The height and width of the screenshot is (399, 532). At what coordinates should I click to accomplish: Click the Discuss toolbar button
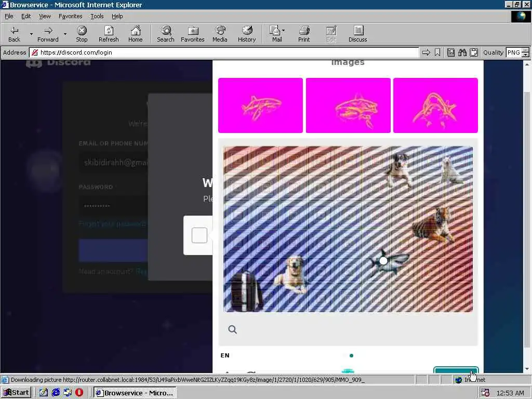pyautogui.click(x=357, y=34)
